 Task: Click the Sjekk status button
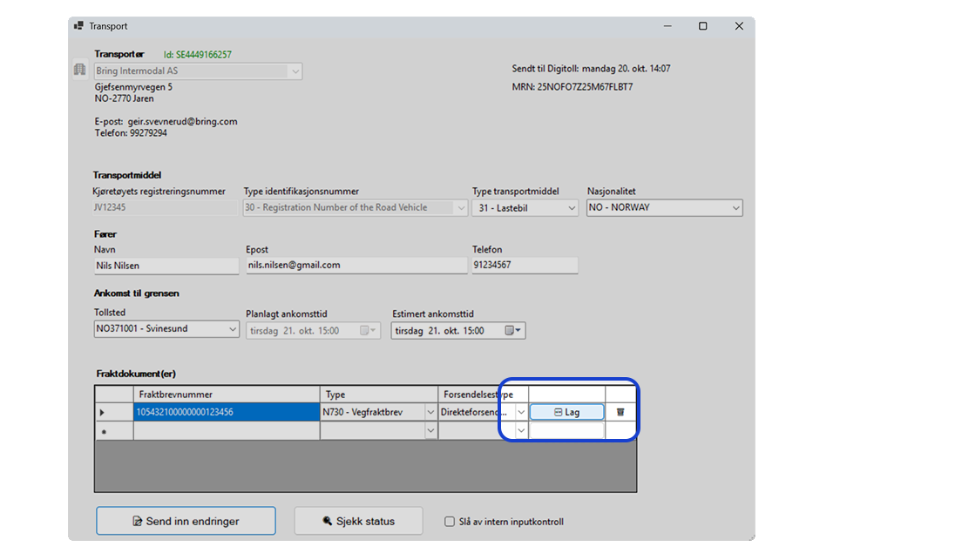coord(358,521)
